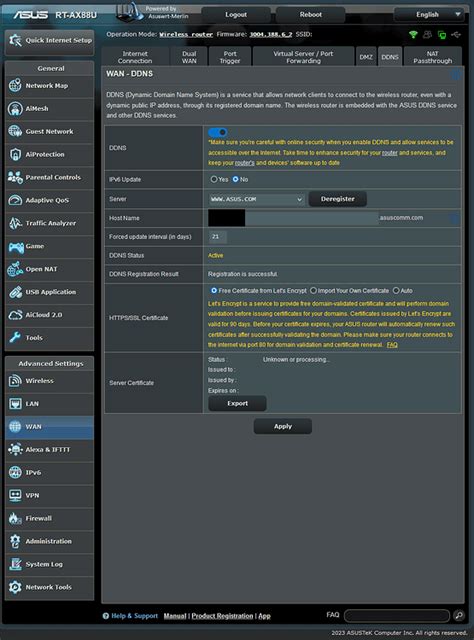
Task: Click the Alexa & IFTTT icon
Action: (x=15, y=449)
